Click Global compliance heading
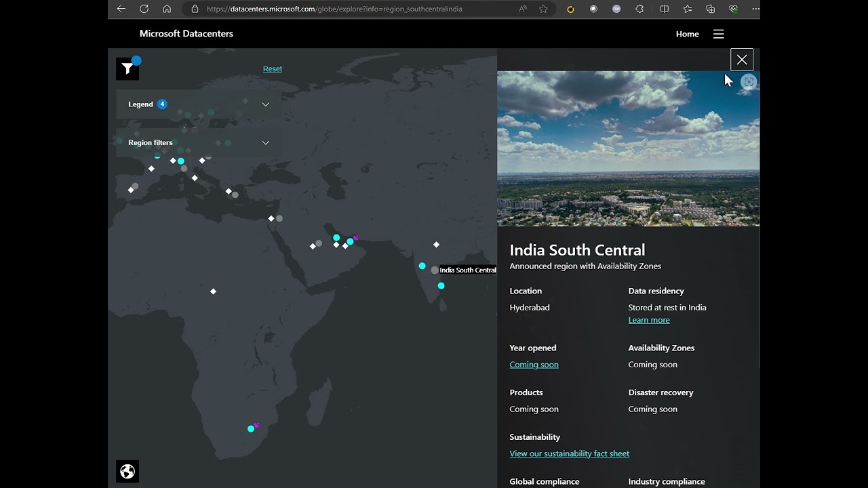 tap(545, 482)
